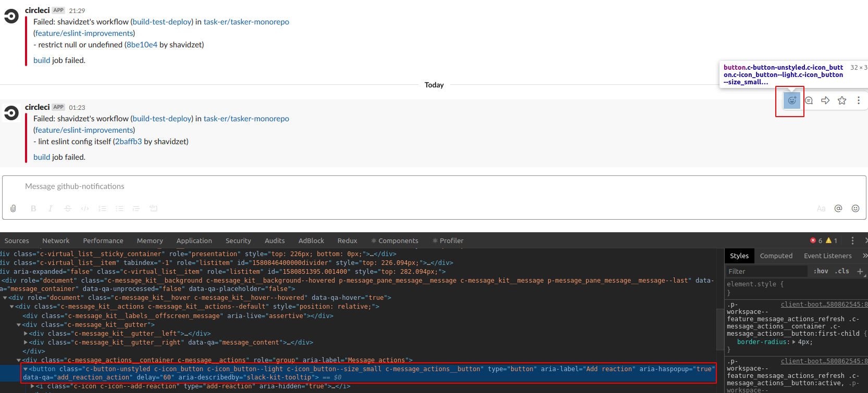Open the React Components tab
The height and width of the screenshot is (393, 868).
pyautogui.click(x=394, y=240)
